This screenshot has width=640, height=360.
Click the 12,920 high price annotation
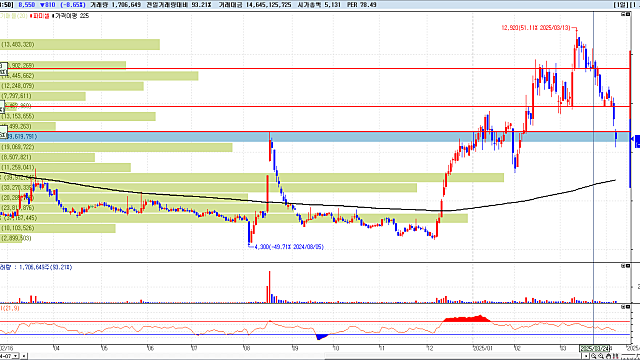pyautogui.click(x=536, y=28)
